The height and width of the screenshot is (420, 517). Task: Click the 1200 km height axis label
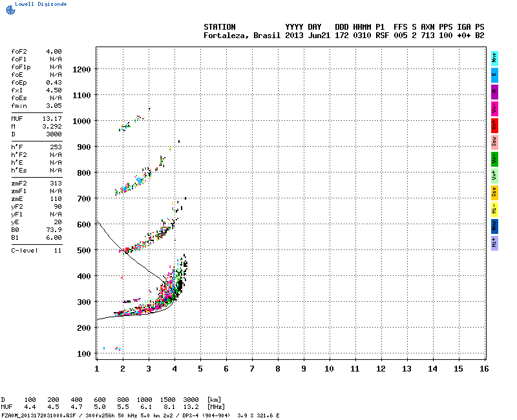pyautogui.click(x=81, y=70)
